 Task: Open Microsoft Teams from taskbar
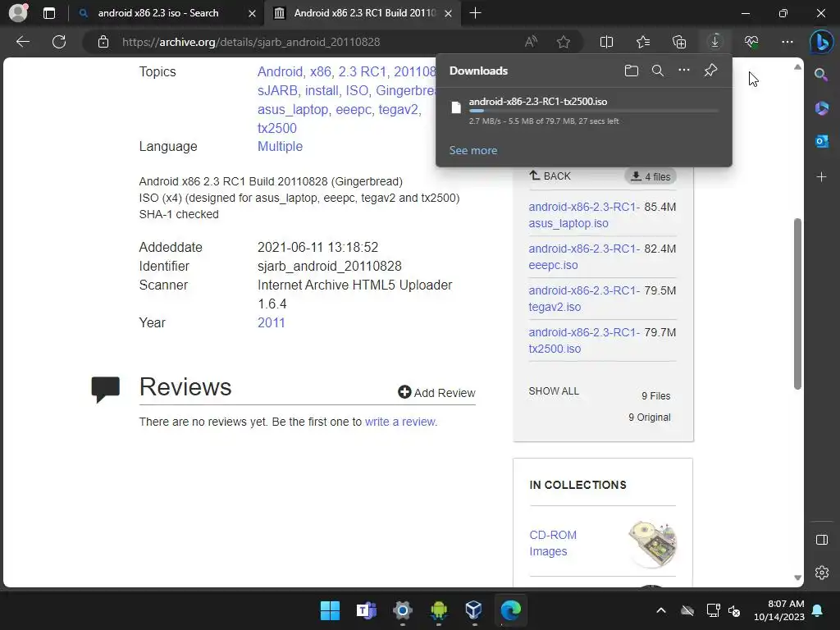[367, 610]
